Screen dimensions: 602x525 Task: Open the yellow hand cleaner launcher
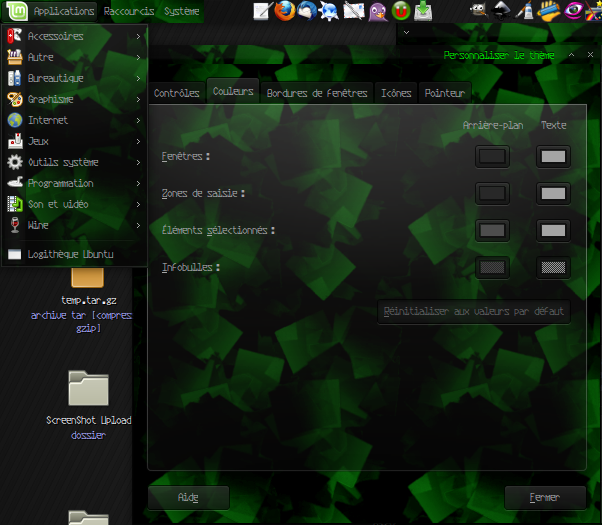[549, 11]
